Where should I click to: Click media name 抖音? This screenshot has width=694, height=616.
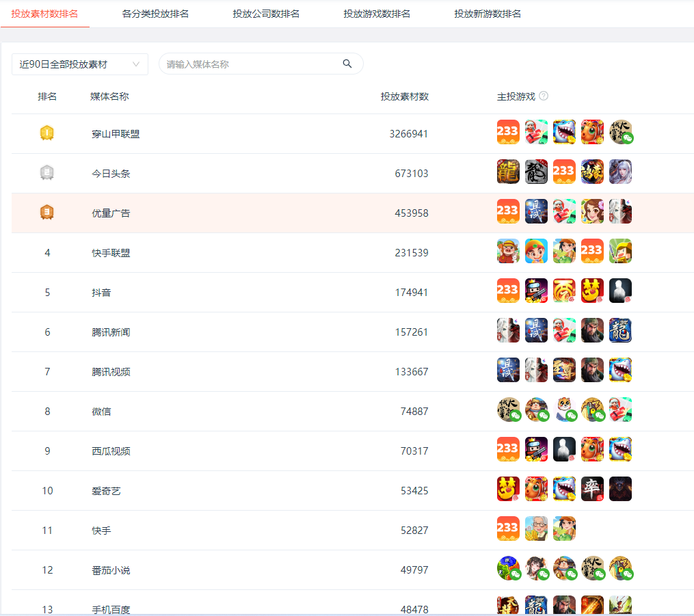coord(101,293)
